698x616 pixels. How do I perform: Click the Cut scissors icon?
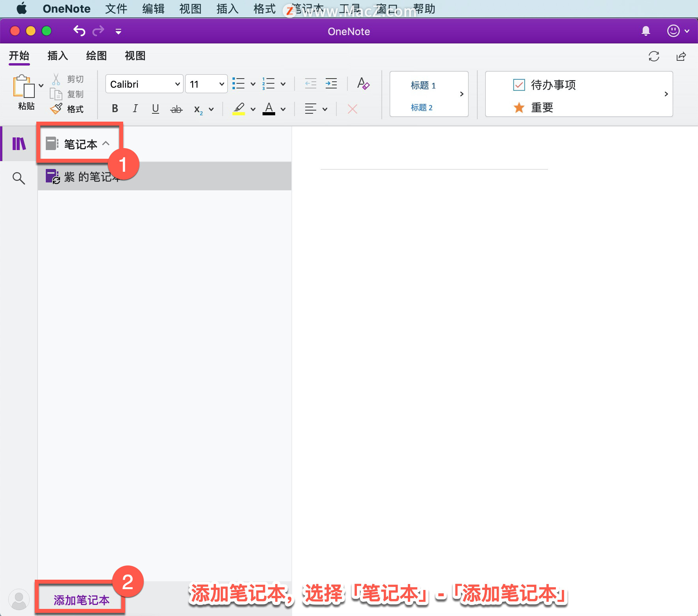(x=56, y=79)
